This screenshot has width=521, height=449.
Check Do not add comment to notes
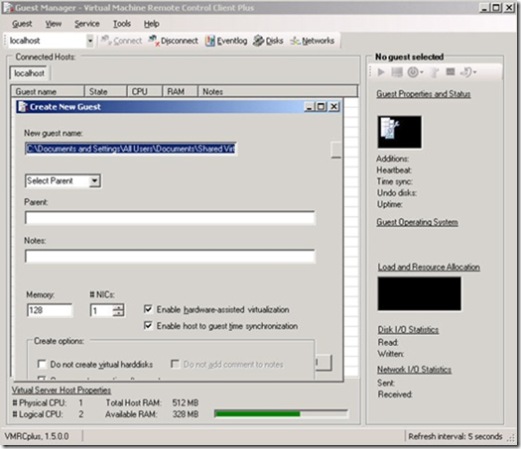pyautogui.click(x=175, y=364)
